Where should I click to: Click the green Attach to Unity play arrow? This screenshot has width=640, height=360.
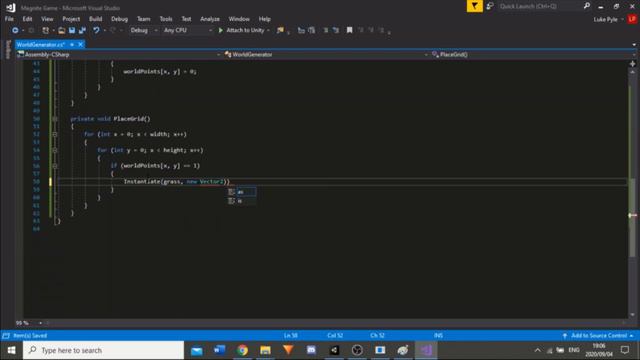pos(220,30)
